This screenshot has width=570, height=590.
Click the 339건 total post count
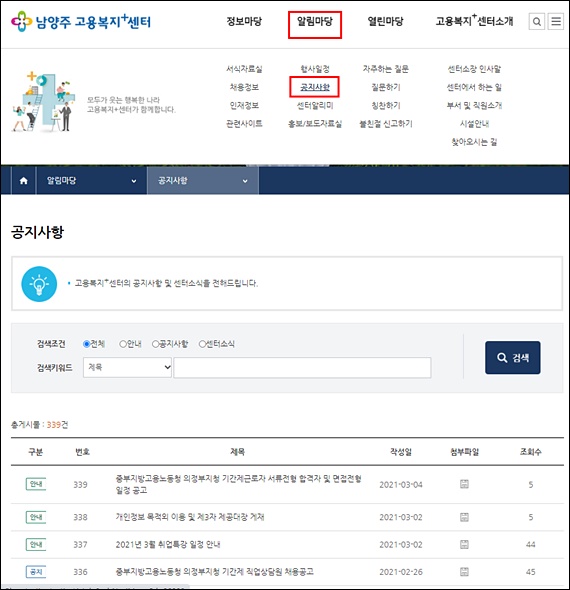coord(57,425)
